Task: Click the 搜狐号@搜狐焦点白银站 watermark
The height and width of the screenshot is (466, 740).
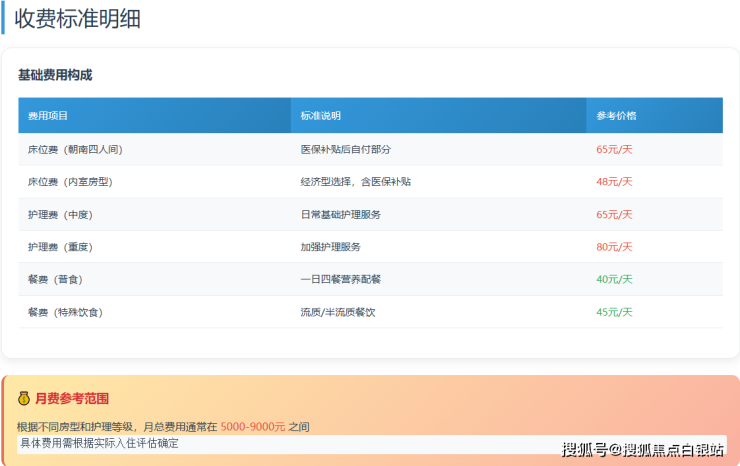Action: (642, 449)
